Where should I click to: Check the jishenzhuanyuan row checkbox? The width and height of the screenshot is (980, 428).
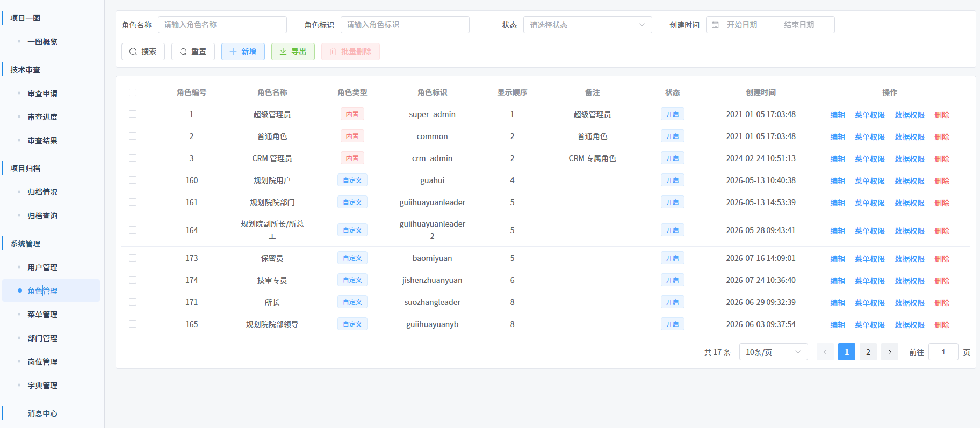pyautogui.click(x=133, y=280)
